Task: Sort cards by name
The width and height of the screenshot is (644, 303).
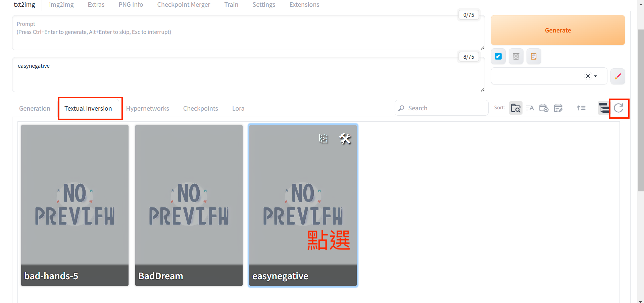Action: (x=530, y=108)
